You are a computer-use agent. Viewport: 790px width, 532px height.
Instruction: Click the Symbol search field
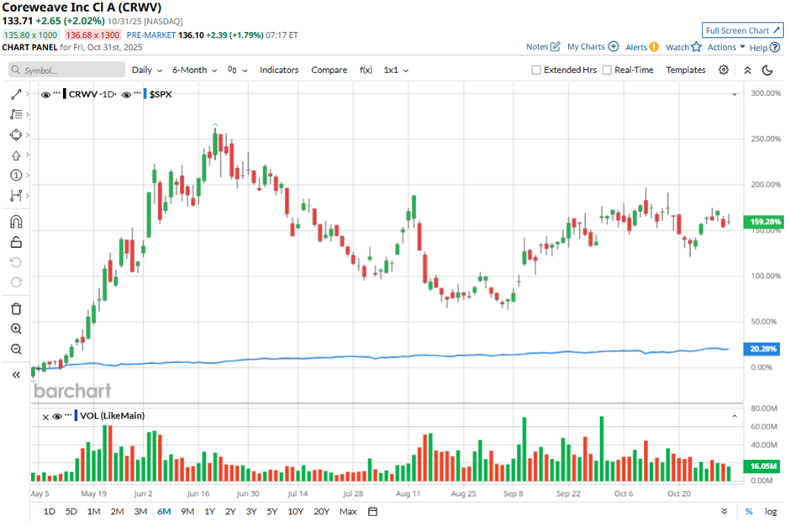coord(65,71)
